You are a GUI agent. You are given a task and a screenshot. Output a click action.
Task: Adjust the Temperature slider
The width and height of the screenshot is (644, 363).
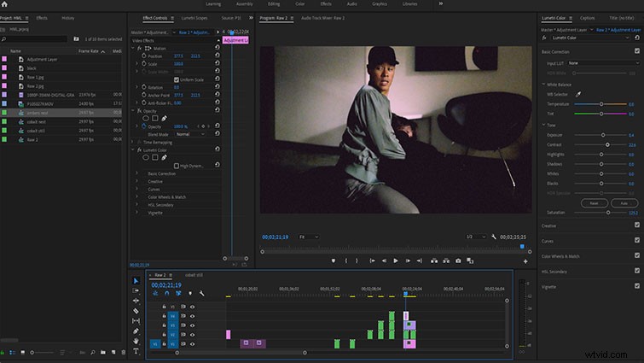(600, 104)
